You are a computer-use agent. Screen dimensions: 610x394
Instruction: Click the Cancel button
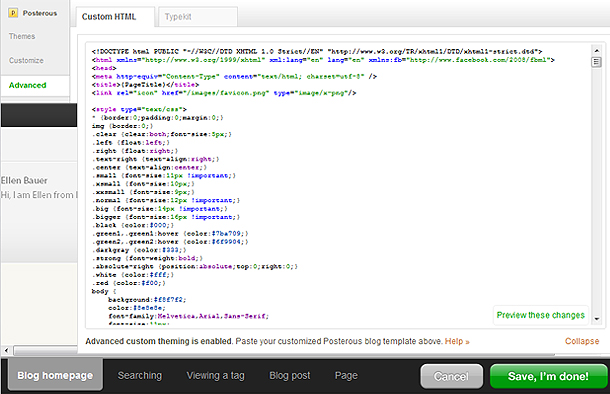451,376
